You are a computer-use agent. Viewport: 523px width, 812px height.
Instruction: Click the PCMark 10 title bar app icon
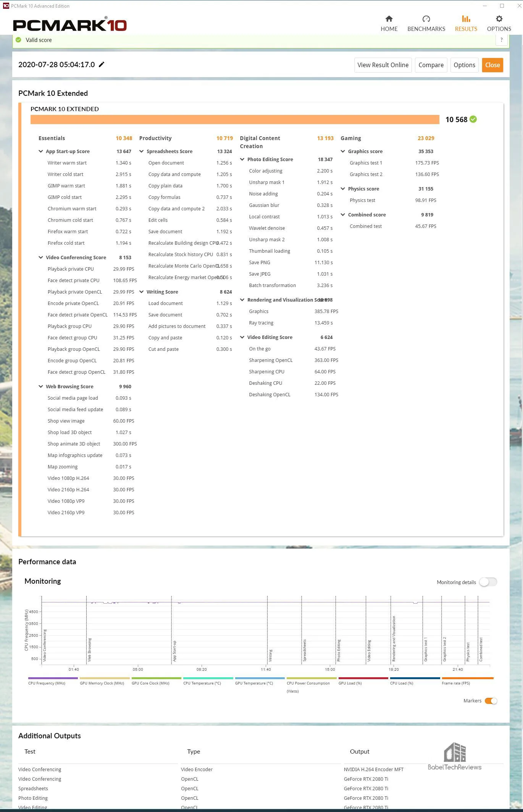click(x=6, y=6)
